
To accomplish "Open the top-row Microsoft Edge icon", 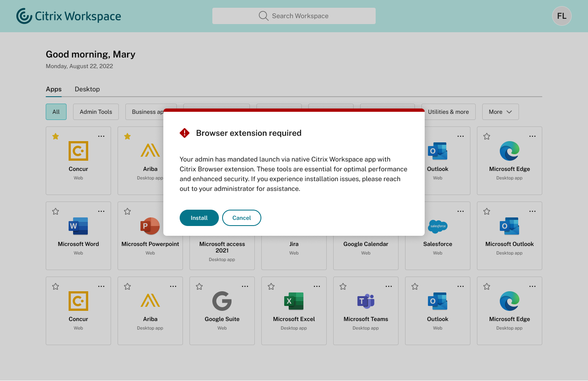I will pos(510,151).
